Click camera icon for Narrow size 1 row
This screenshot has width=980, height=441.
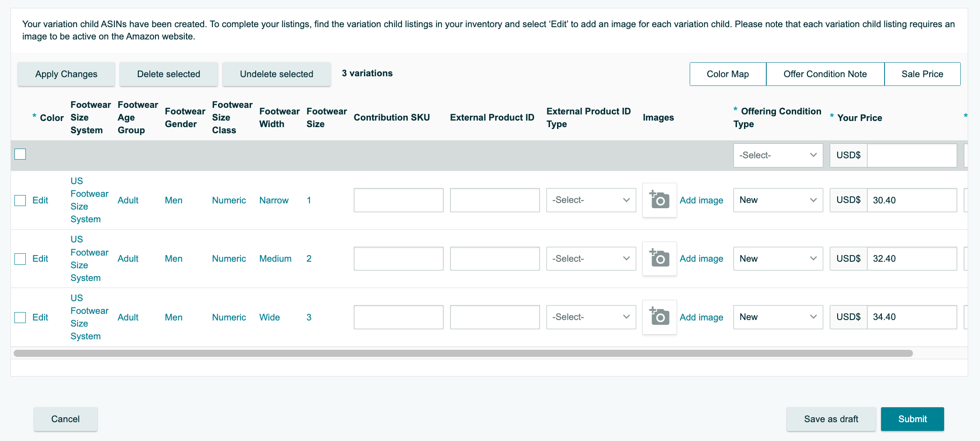coord(659,200)
